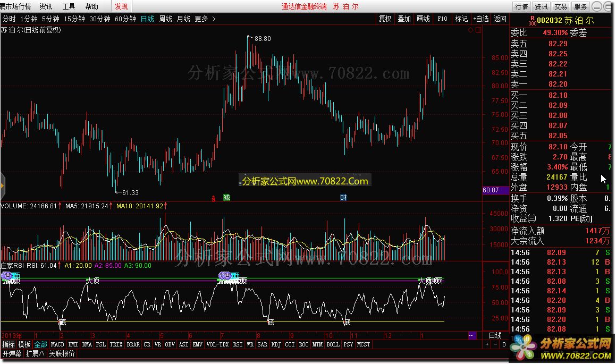Select the DMI indicator
Screen dimensions: 616x364
73,344
